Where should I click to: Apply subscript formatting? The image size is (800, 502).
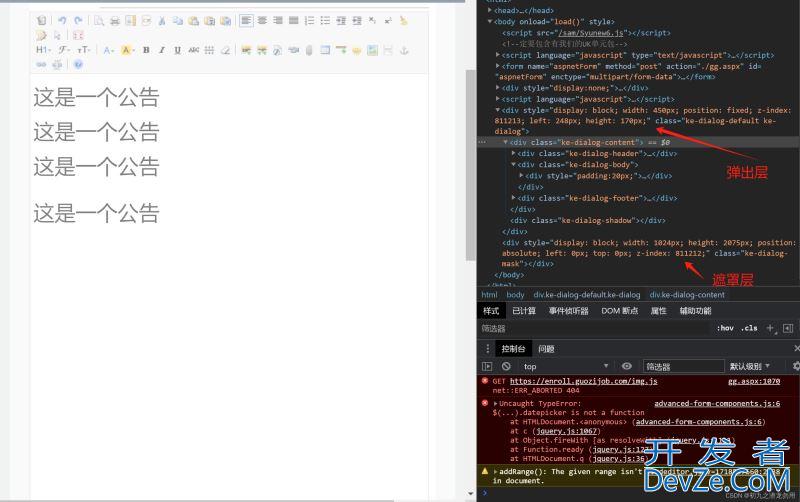click(x=372, y=20)
